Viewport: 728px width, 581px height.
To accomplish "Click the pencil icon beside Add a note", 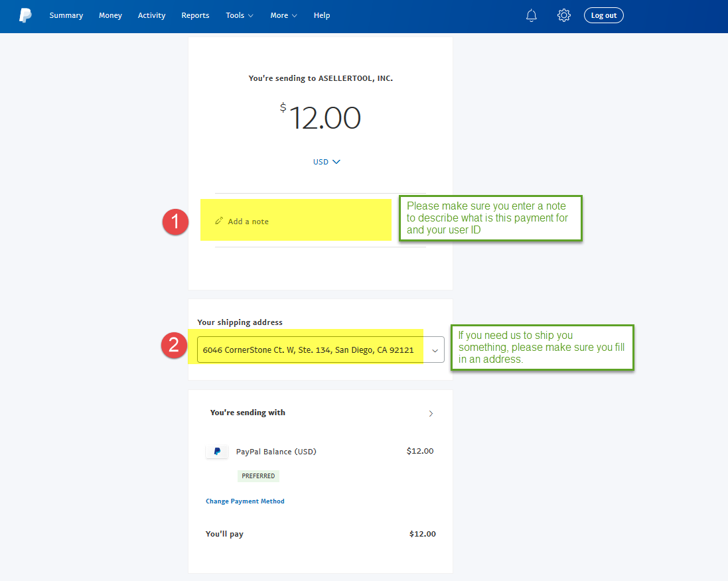I will point(219,221).
